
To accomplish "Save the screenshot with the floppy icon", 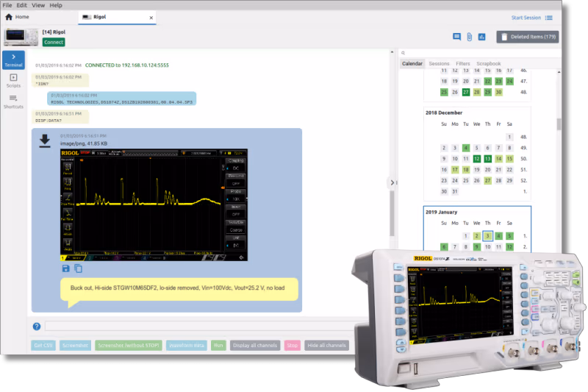I will [65, 268].
